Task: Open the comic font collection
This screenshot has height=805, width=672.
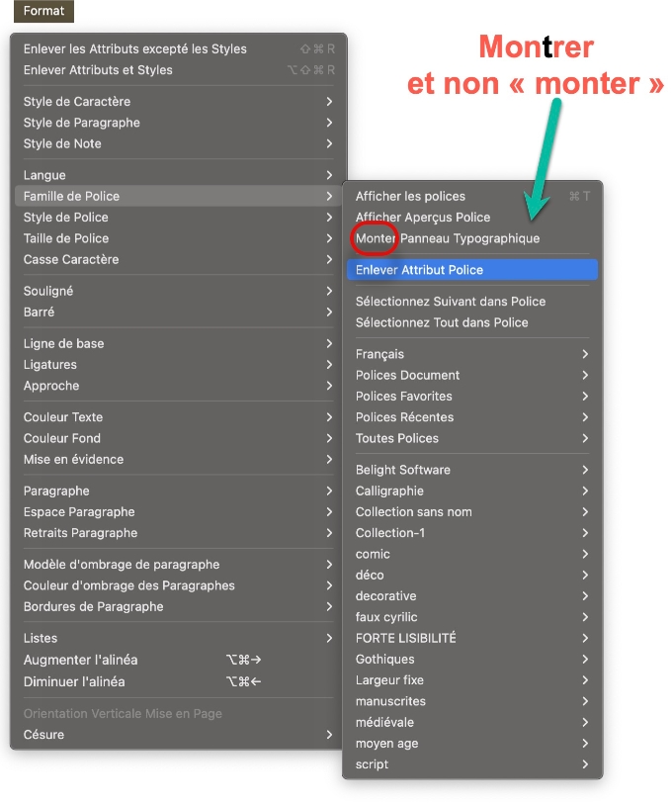Action: pos(472,554)
